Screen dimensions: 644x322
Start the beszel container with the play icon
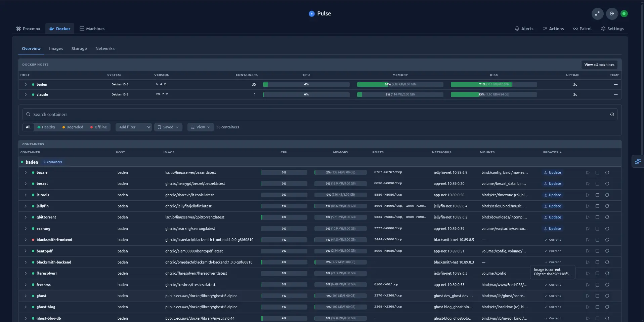(x=588, y=184)
